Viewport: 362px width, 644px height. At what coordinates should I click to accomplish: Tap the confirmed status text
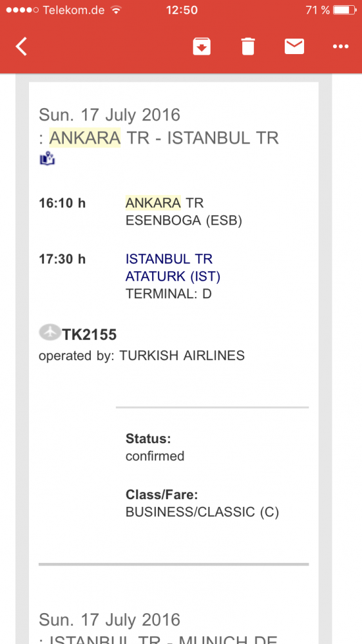pos(155,457)
